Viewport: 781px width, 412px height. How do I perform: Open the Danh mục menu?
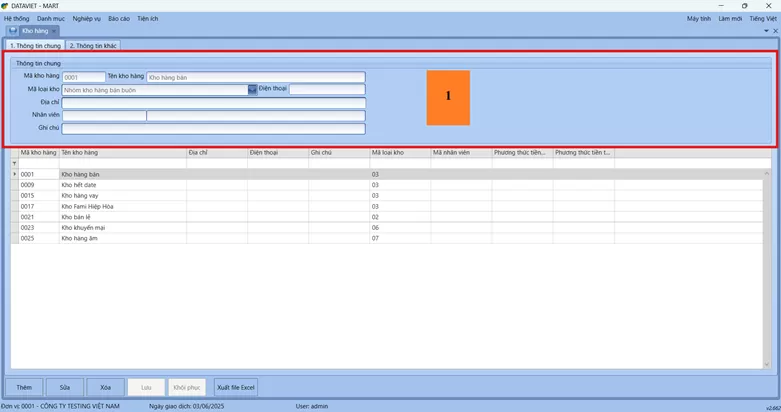50,18
